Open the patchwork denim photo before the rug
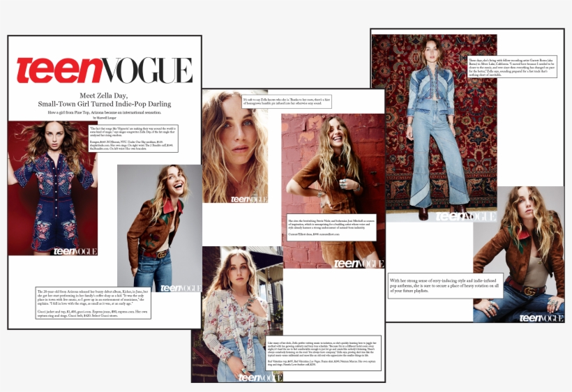 click(x=434, y=128)
